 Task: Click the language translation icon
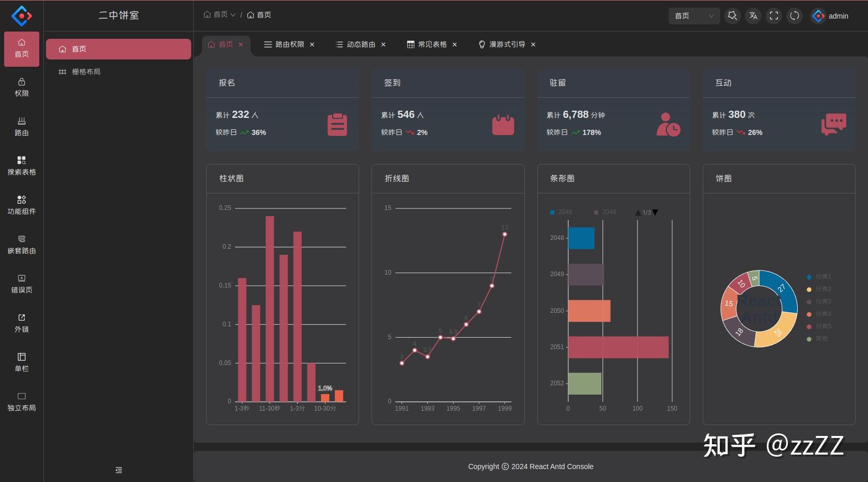tap(753, 16)
